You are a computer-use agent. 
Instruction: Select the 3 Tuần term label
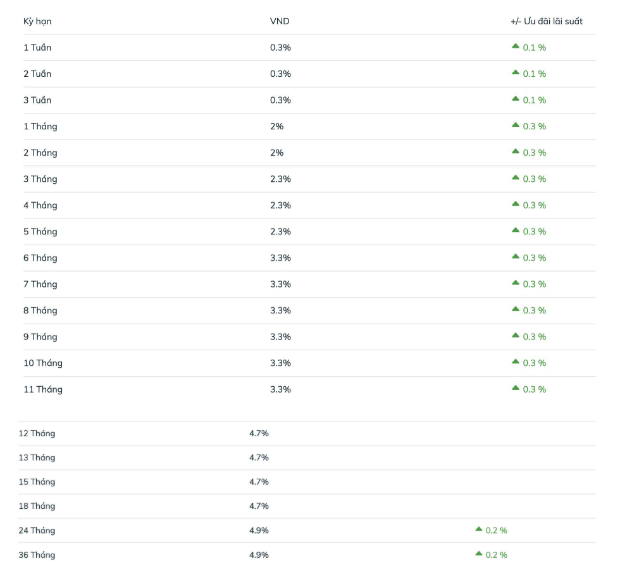[x=37, y=100]
